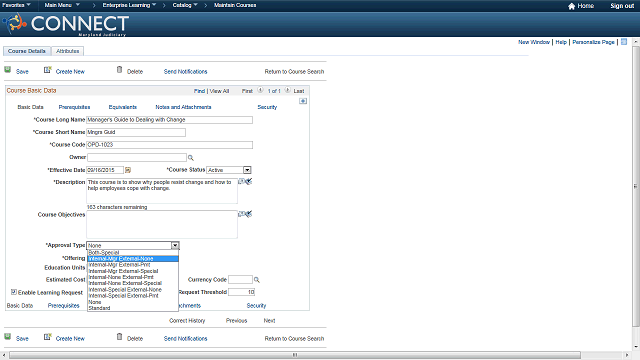This screenshot has width=640, height=360.
Task: Click the Home icon in header
Action: coord(571,6)
